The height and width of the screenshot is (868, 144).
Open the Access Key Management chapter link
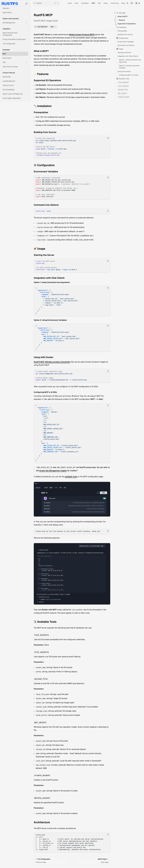53,471
